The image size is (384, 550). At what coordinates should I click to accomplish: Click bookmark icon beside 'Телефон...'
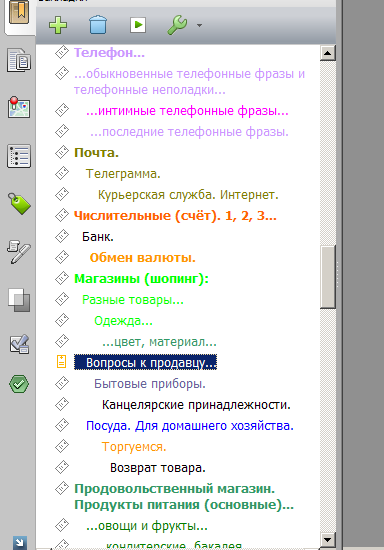pyautogui.click(x=62, y=52)
